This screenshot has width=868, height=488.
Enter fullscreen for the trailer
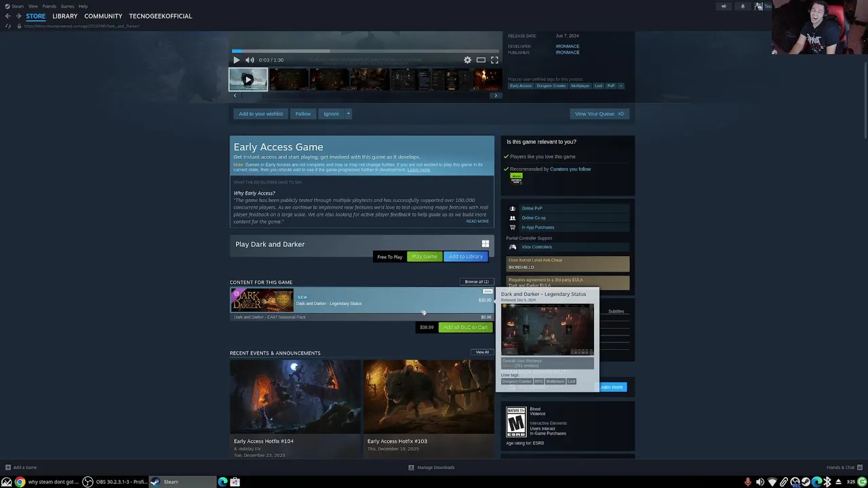point(494,60)
